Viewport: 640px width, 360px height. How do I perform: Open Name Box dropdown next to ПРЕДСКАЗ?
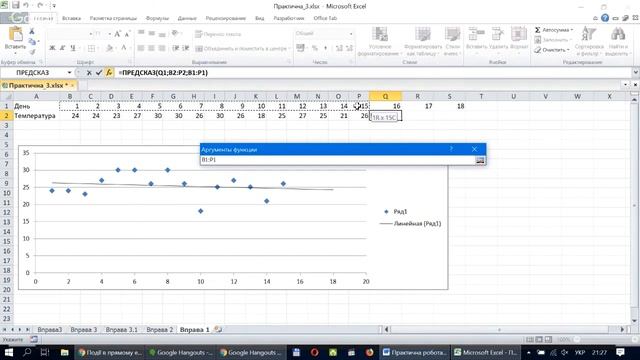click(69, 73)
